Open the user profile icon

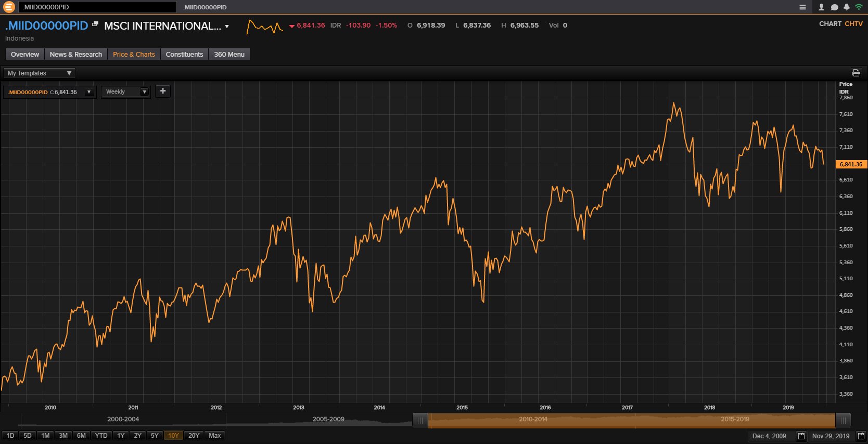(821, 7)
